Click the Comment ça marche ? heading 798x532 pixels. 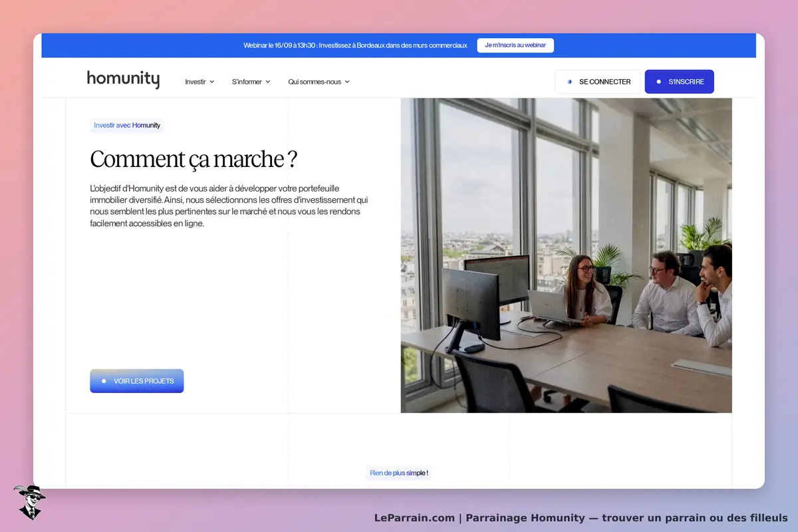[194, 160]
